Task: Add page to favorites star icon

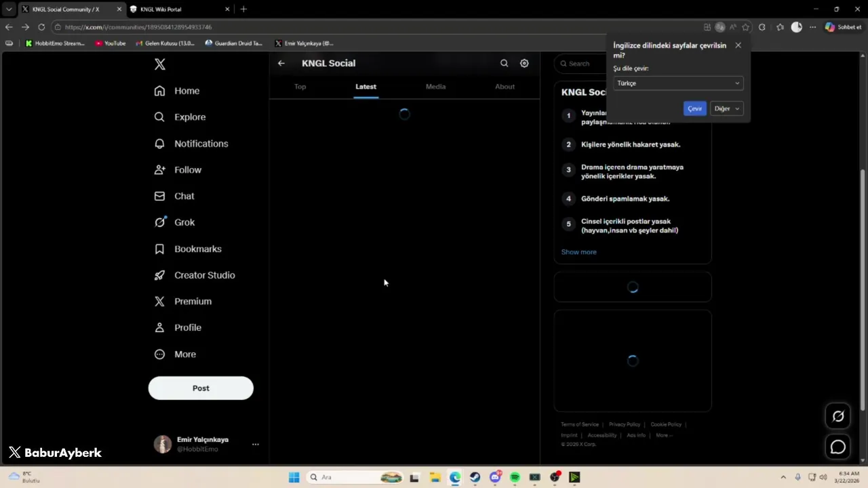Action: 746,27
